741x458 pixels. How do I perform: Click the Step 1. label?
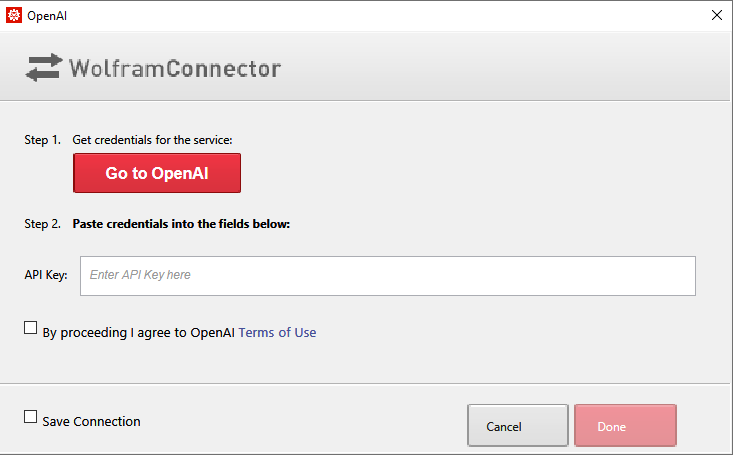(43, 140)
